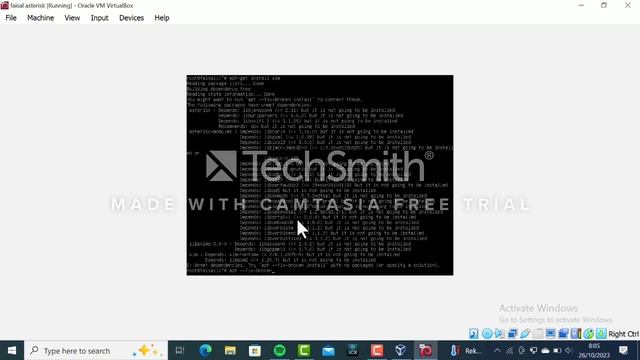
Task: Click the search highlights sparkle icon
Action: (148, 350)
